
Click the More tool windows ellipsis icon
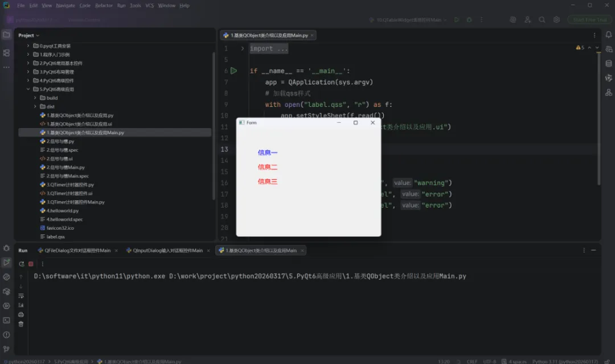pos(7,67)
